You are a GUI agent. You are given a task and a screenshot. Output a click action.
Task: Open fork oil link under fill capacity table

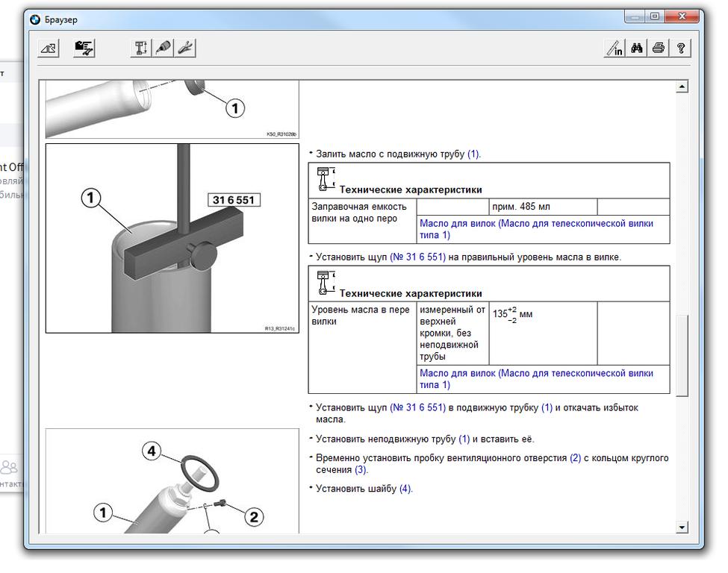point(536,229)
